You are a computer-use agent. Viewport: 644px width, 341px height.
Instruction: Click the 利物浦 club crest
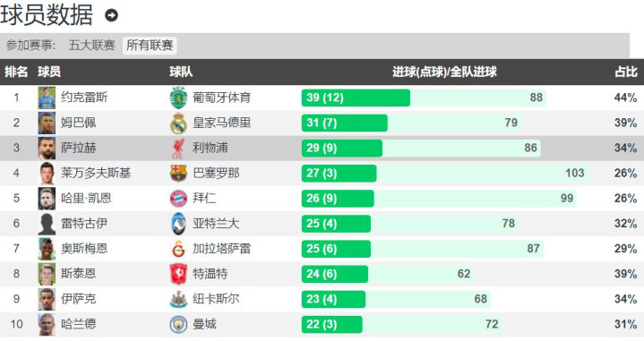(178, 149)
